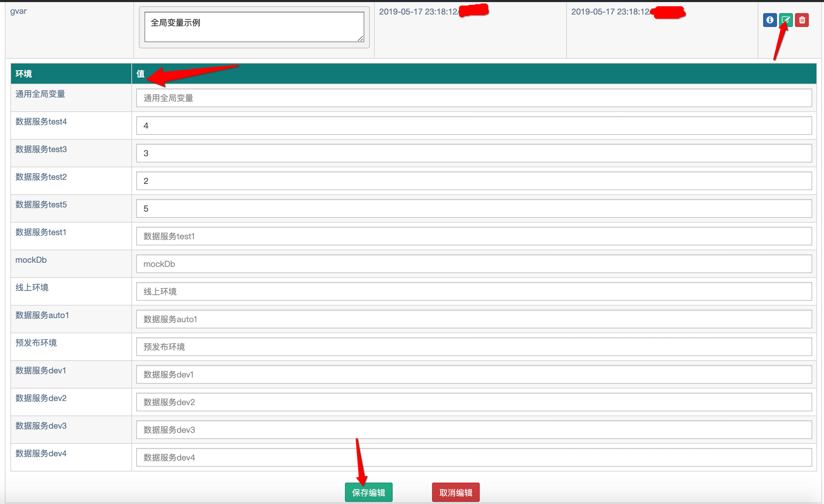Click the red trash delete icon
824x504 pixels.
tap(802, 20)
